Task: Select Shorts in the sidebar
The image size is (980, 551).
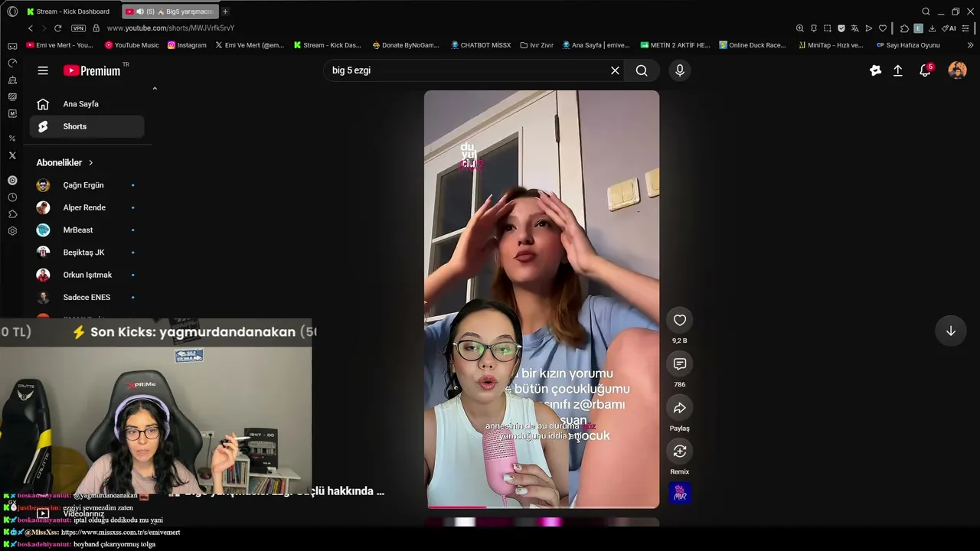Action: tap(87, 126)
